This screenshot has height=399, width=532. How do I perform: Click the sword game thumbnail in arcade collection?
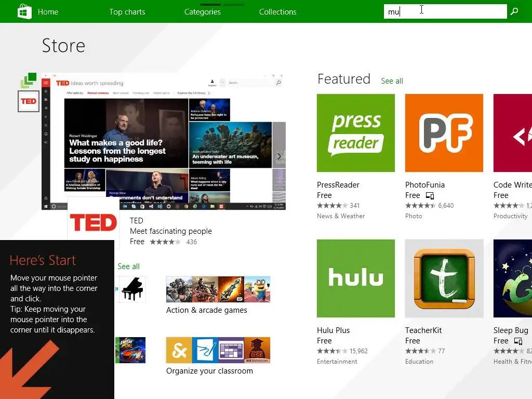pos(231,289)
